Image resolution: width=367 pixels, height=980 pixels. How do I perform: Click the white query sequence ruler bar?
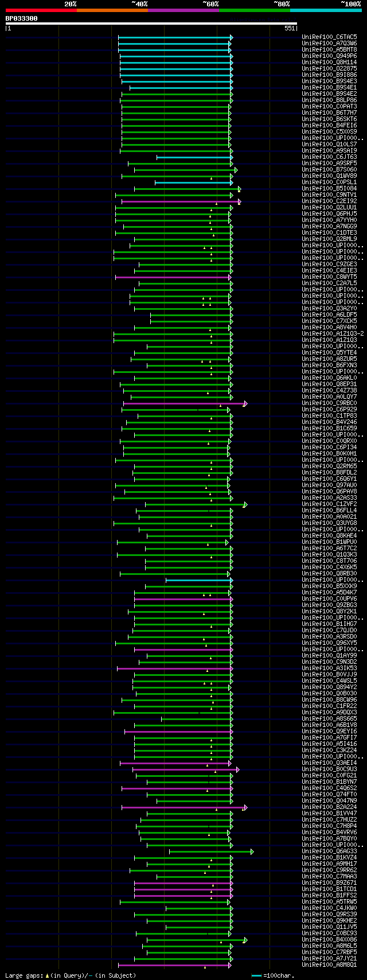point(151,24)
